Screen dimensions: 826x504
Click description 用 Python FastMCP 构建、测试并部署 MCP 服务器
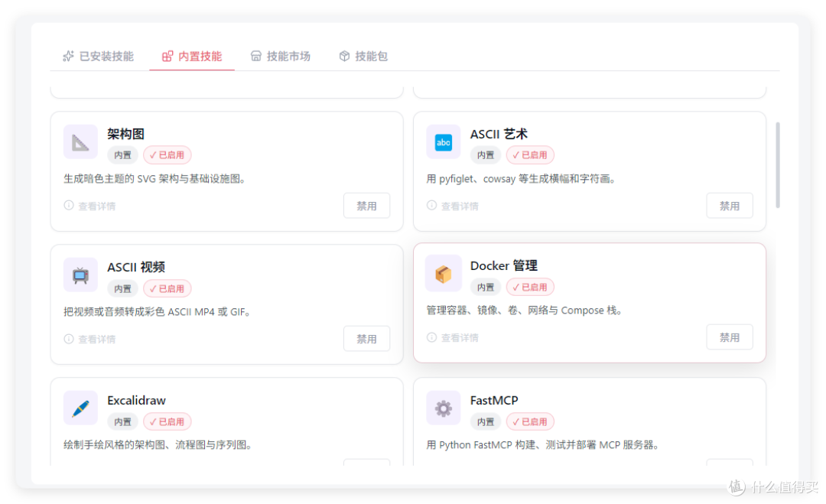pyautogui.click(x=543, y=445)
